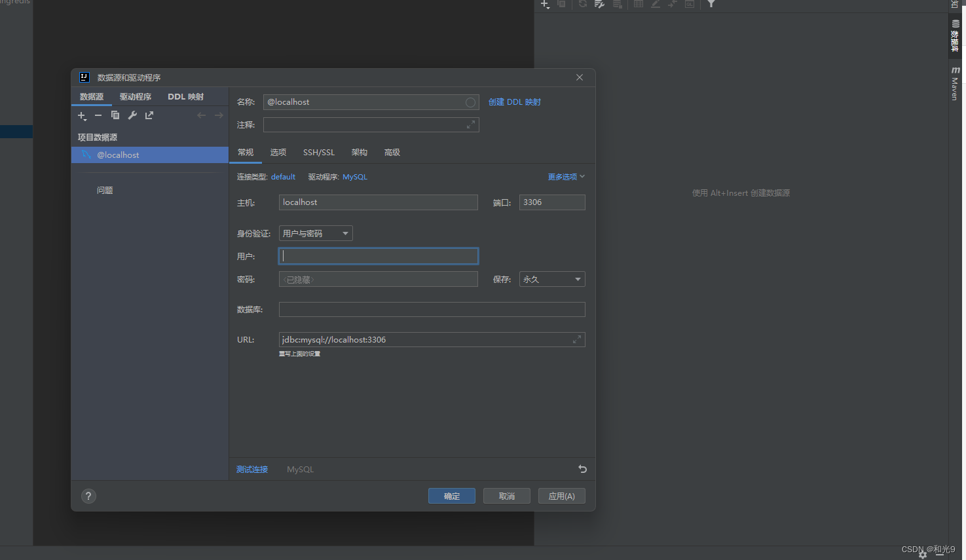Open the SSH/SSL settings tab
This screenshot has width=966, height=560.
319,152
